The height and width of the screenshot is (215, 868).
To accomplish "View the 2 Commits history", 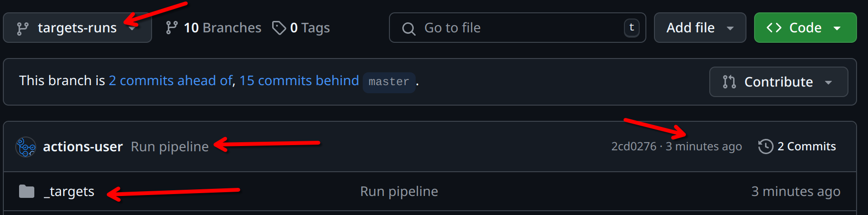I will (x=797, y=147).
